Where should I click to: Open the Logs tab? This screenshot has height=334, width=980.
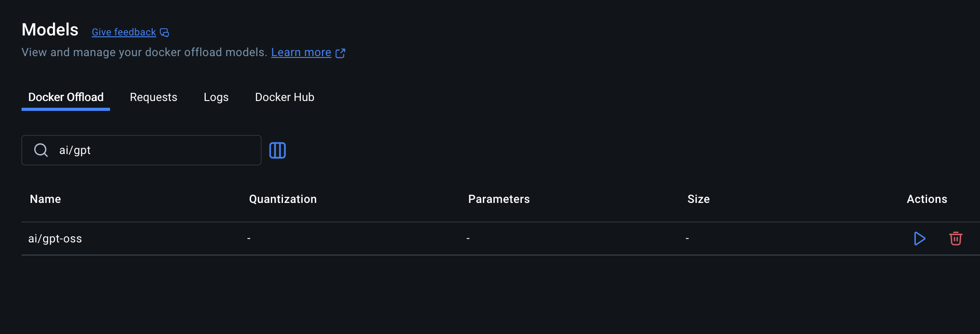(x=216, y=97)
